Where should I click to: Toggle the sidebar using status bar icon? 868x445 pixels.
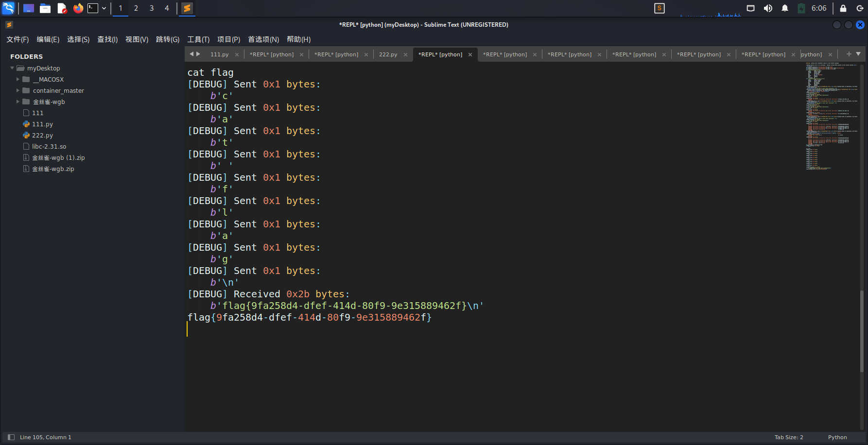coord(11,437)
